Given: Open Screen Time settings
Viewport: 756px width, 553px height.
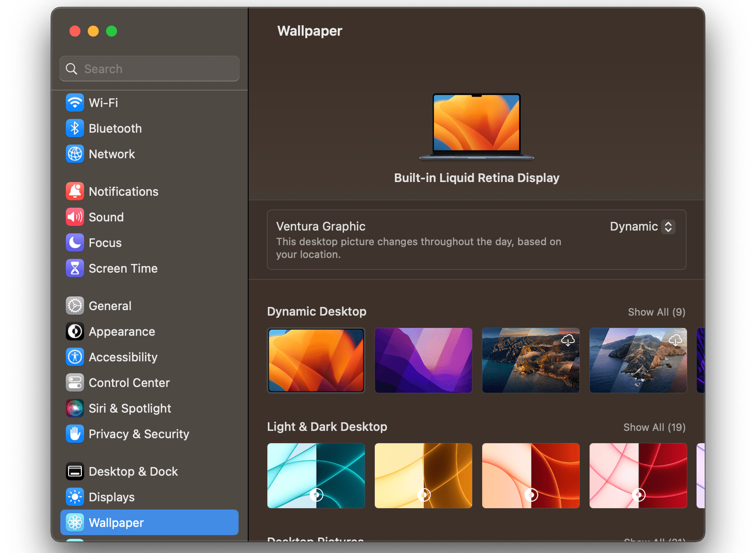Looking at the screenshot, I should 123,268.
